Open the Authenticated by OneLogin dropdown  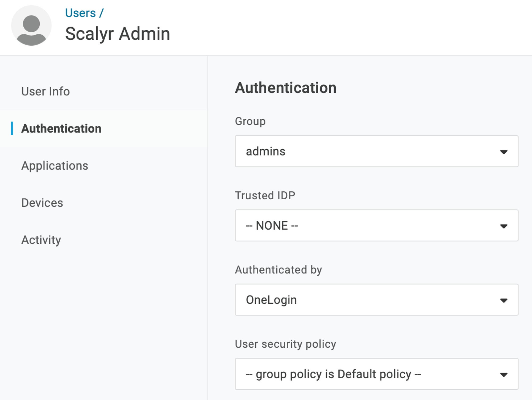point(377,300)
